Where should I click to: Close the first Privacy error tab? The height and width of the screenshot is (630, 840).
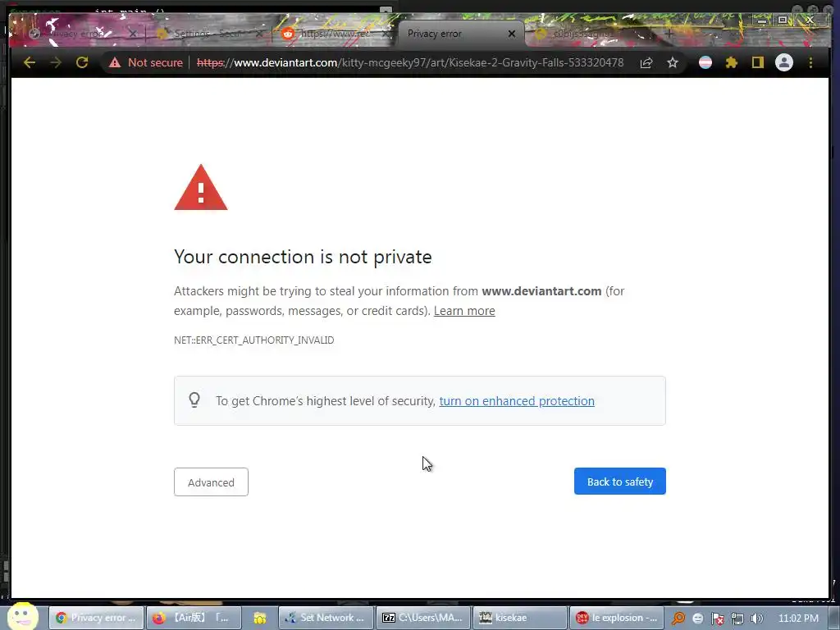134,34
